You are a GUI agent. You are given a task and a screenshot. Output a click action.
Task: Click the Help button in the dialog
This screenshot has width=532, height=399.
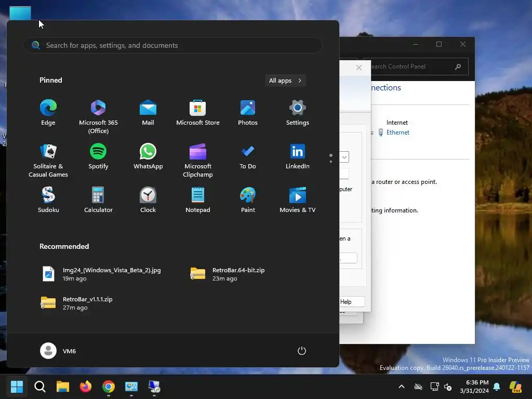pyautogui.click(x=352, y=302)
